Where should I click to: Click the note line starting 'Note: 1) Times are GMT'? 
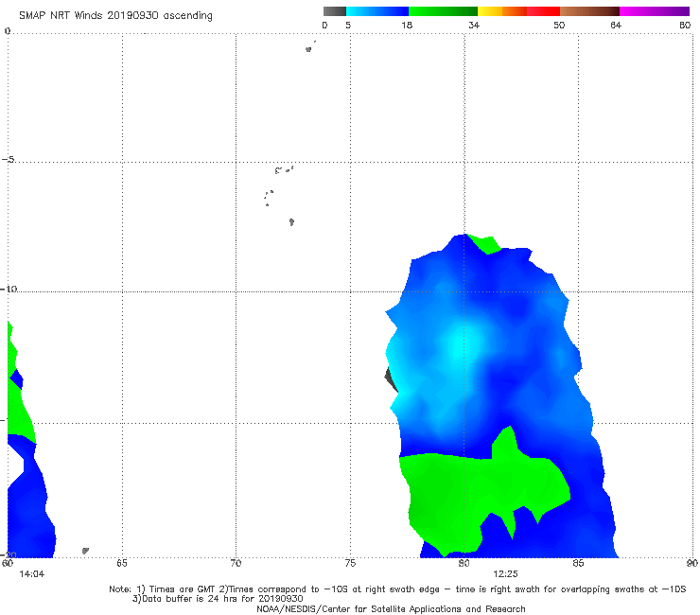point(397,589)
